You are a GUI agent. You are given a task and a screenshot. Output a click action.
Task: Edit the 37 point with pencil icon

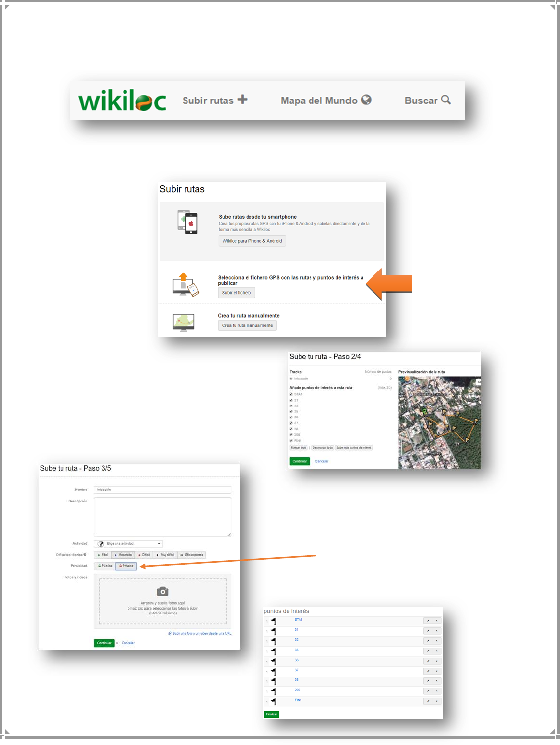point(428,671)
